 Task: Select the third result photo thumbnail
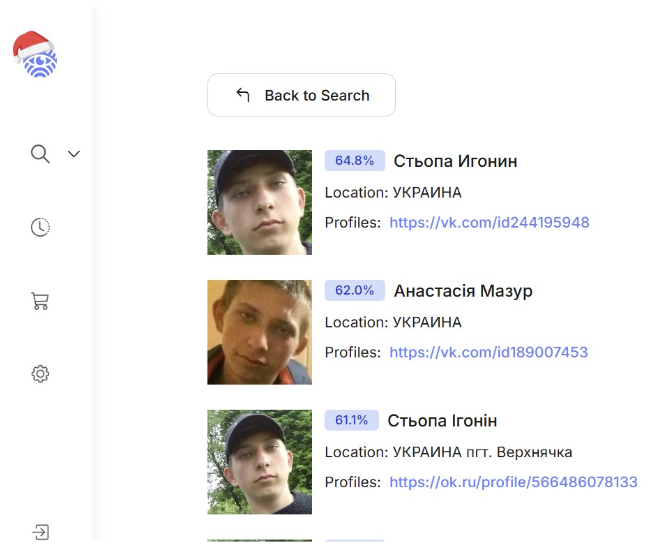coord(259,462)
